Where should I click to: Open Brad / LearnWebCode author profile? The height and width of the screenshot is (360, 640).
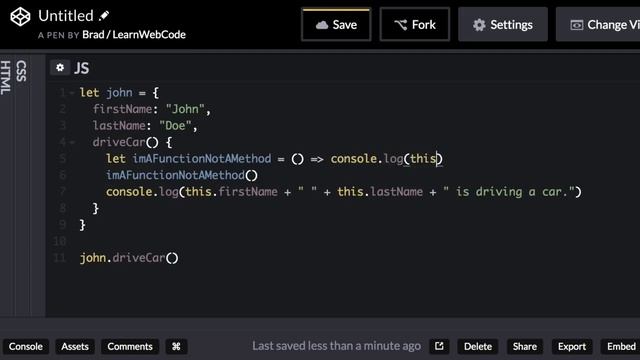pos(134,35)
